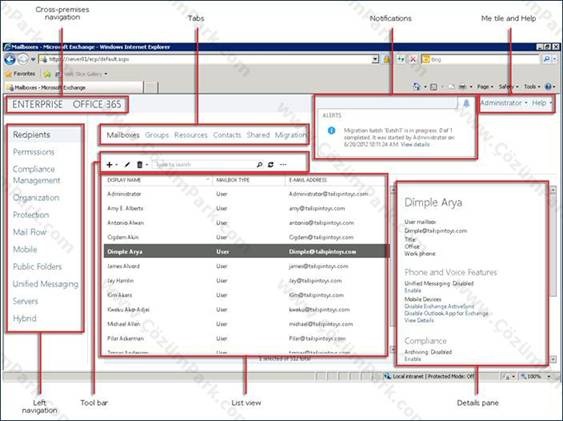This screenshot has height=421, width=563.
Task: Click the mailbox list search field
Action: pos(204,164)
